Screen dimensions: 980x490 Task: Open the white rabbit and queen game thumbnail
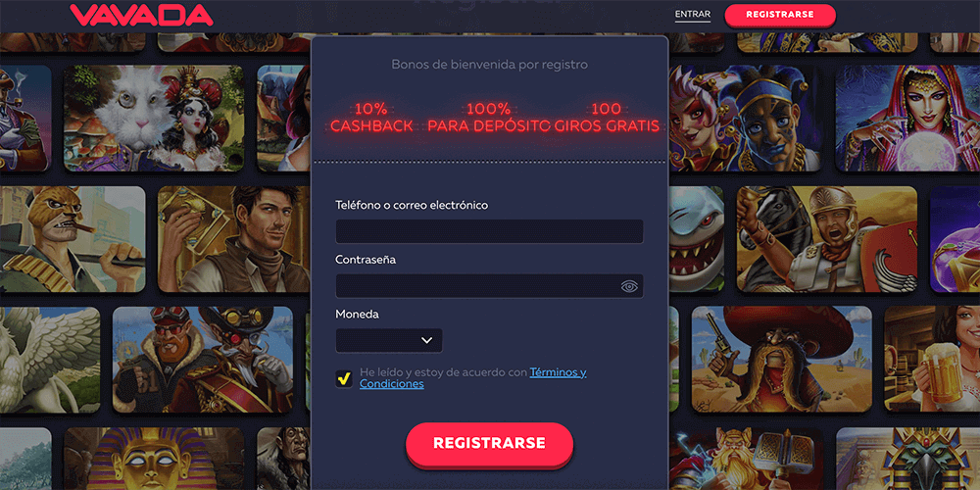point(154,119)
